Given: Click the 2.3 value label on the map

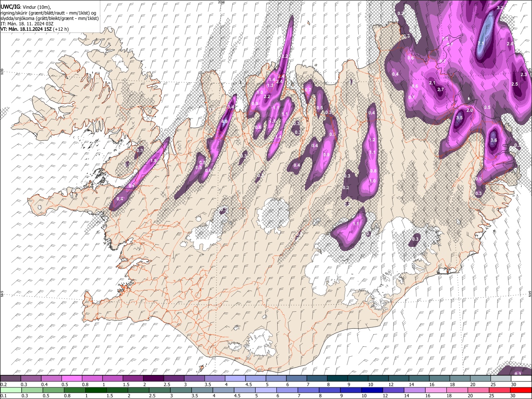Looking at the screenshot, I should 524,74.
